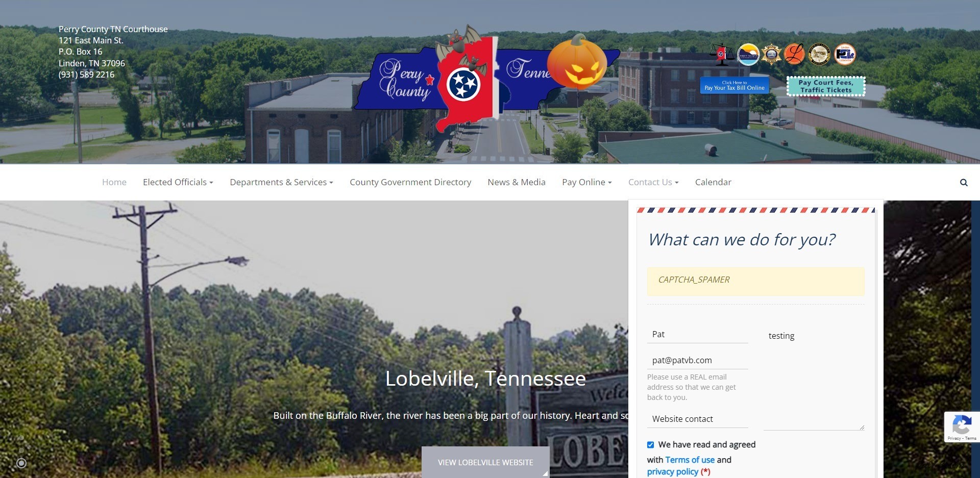The width and height of the screenshot is (980, 478).
Task: Click the search magnifier icon in navbar
Action: point(964,183)
